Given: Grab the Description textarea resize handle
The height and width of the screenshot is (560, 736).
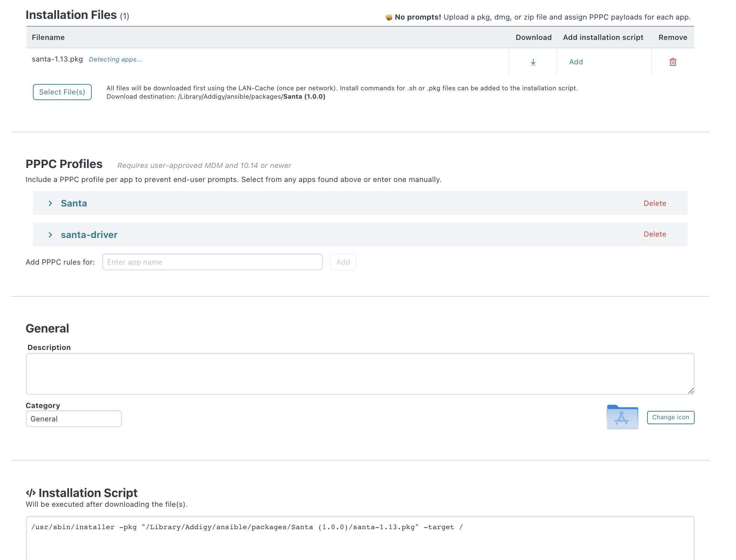Looking at the screenshot, I should (690, 391).
